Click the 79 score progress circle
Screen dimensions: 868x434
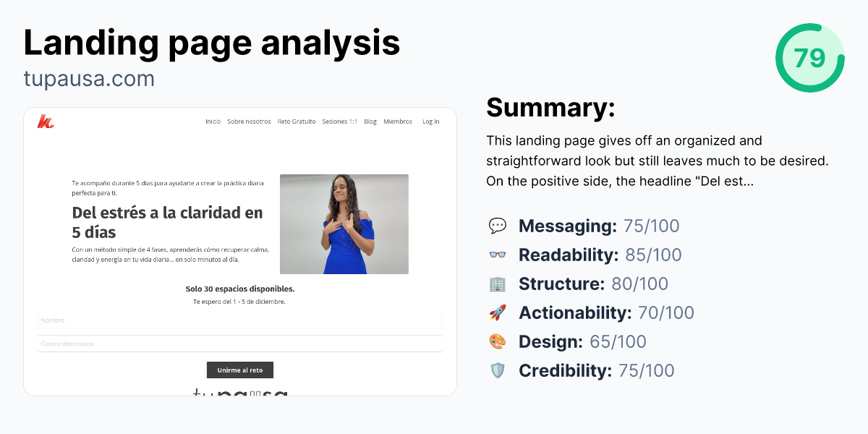pyautogui.click(x=810, y=58)
